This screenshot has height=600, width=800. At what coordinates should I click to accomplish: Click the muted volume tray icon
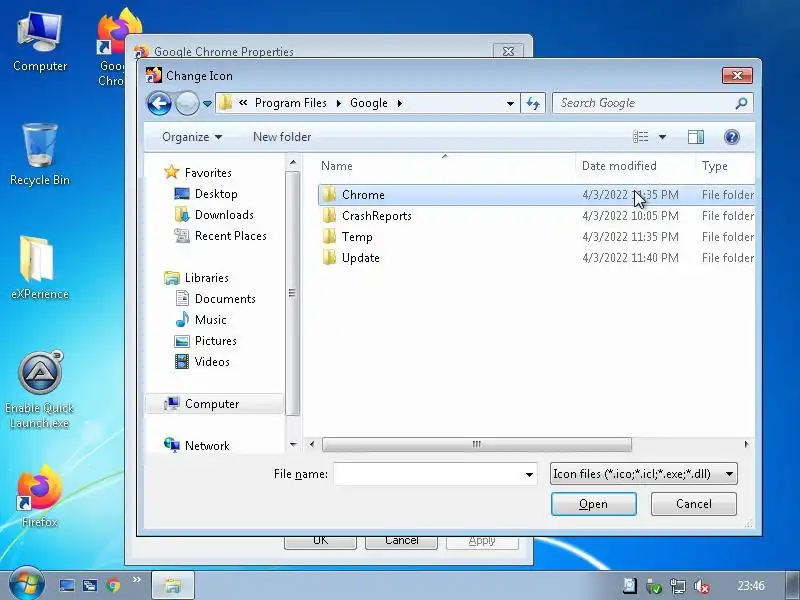(702, 586)
